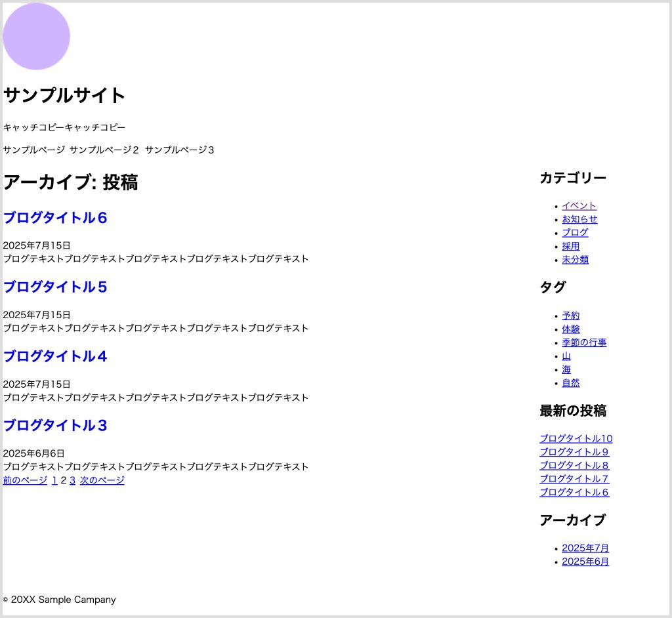This screenshot has height=618, width=672.
Task: Click the purple circle site logo
Action: click(37, 37)
